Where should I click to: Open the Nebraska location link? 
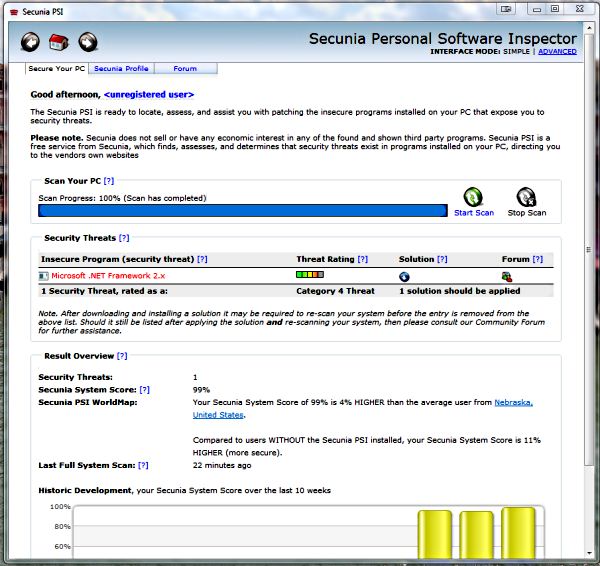pyautogui.click(x=514, y=403)
